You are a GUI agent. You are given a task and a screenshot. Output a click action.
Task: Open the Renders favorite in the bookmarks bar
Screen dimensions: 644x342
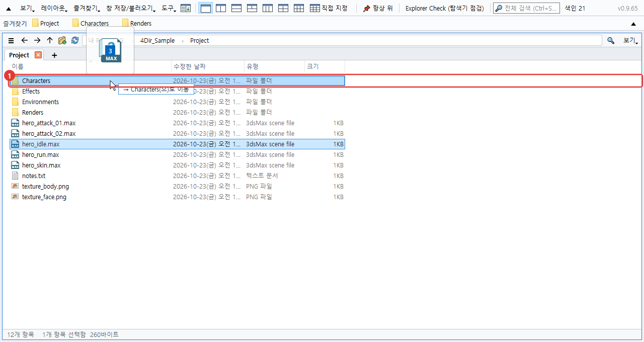(137, 23)
